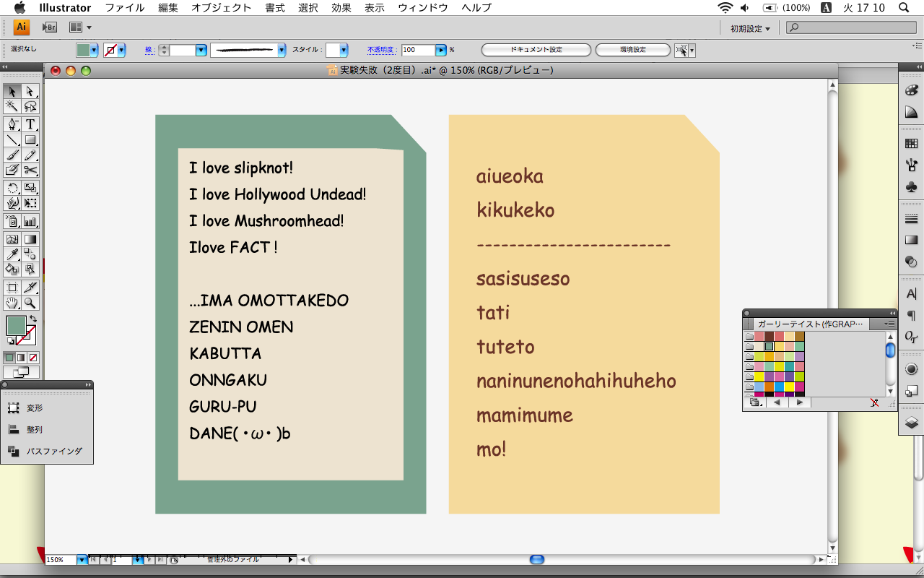
Task: Open the fill color dropdown in control bar
Action: [94, 50]
